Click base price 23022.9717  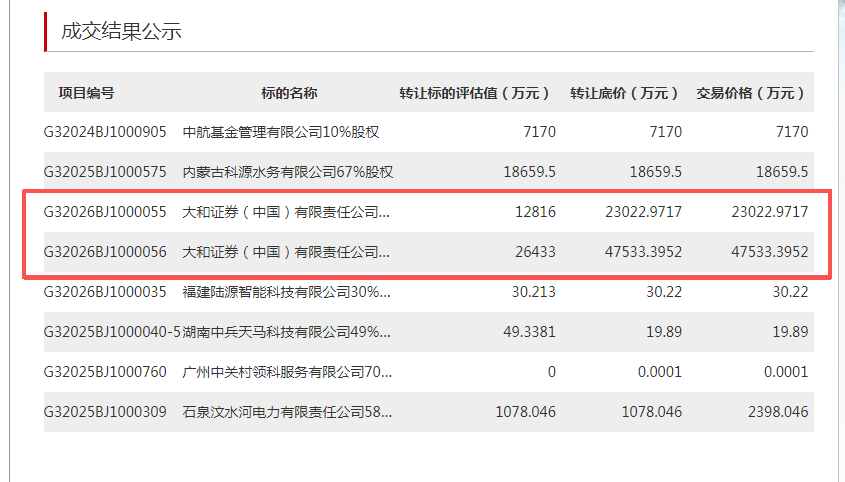643,212
